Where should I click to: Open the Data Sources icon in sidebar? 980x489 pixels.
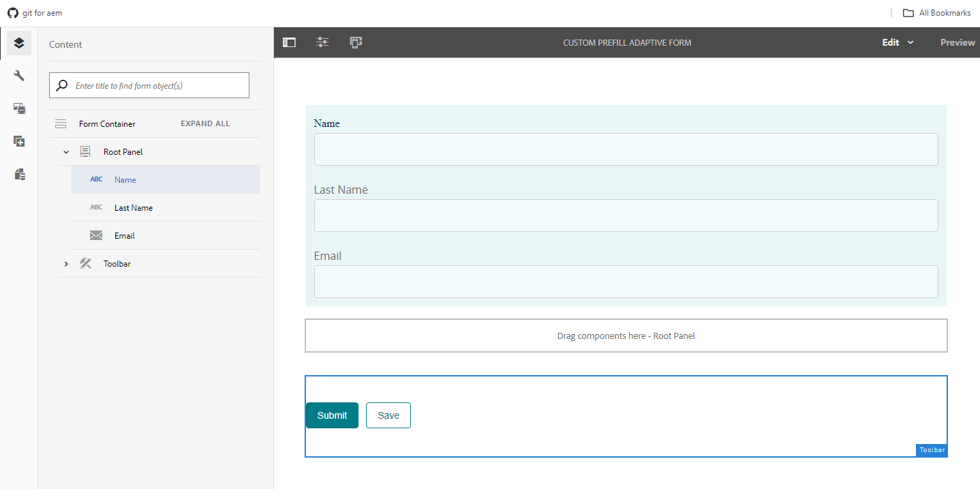(19, 175)
